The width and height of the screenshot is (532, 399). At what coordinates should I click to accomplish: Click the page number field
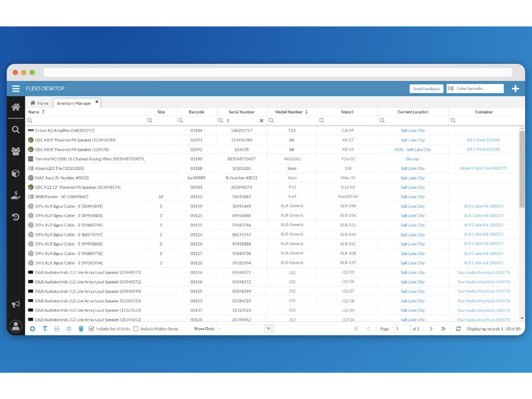click(402, 329)
